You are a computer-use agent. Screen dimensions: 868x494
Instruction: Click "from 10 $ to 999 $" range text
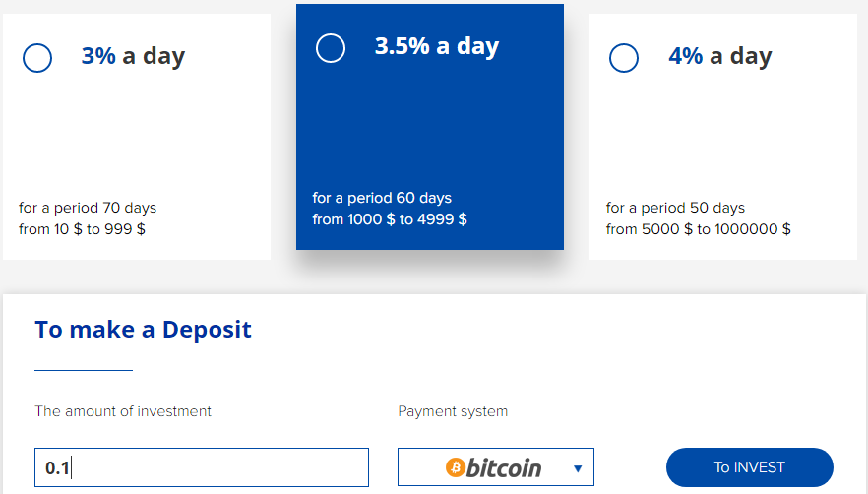tap(82, 229)
